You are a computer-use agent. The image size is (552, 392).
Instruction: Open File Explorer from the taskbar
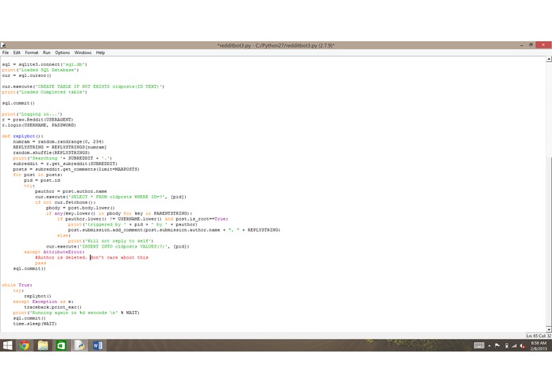click(43, 346)
